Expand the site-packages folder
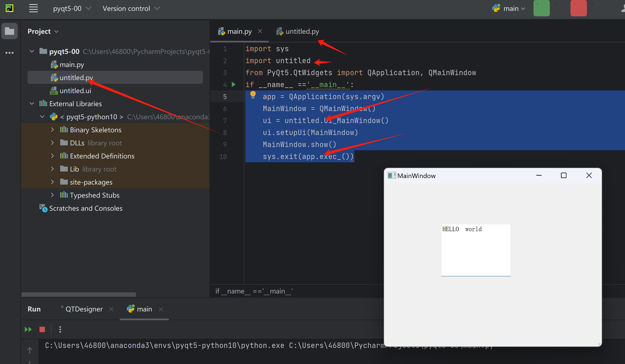This screenshot has width=625, height=364. (x=53, y=182)
